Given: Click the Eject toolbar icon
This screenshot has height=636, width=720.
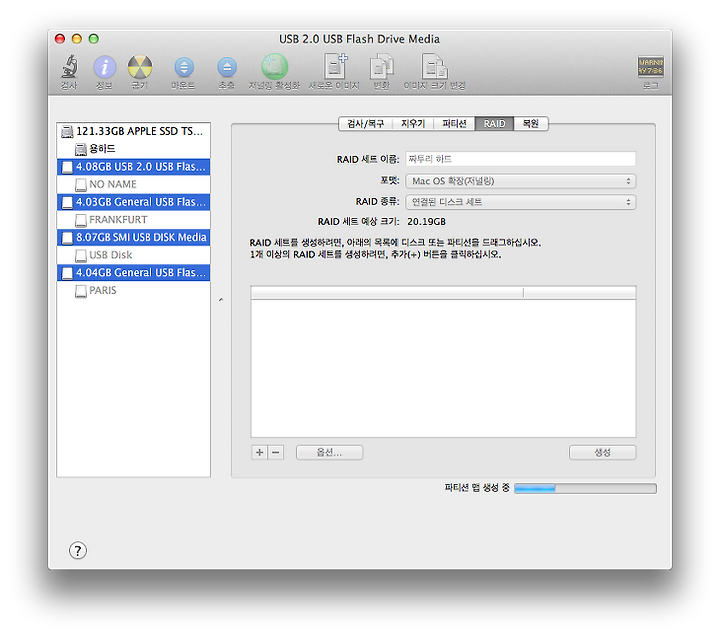Looking at the screenshot, I should point(227,68).
